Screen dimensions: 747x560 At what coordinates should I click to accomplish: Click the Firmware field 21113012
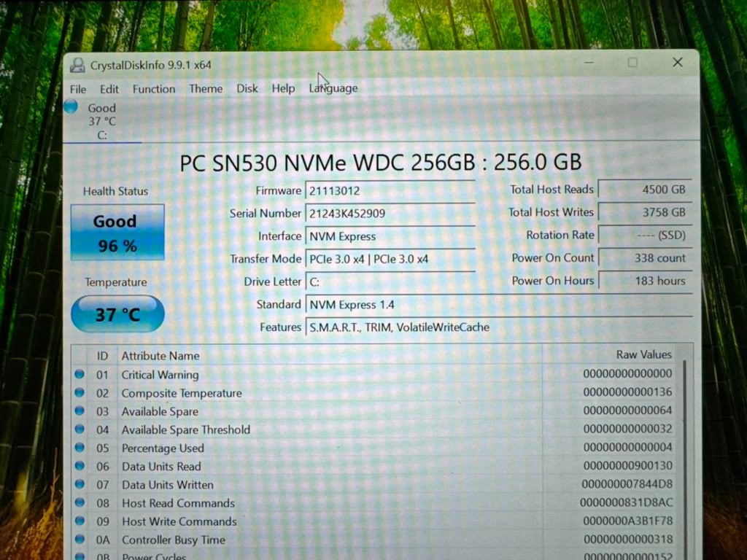coord(390,191)
